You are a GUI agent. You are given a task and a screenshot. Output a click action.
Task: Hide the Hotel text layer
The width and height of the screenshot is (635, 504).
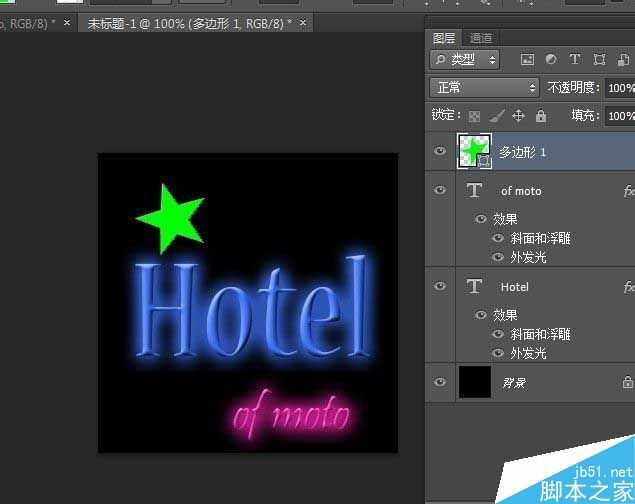pyautogui.click(x=440, y=287)
